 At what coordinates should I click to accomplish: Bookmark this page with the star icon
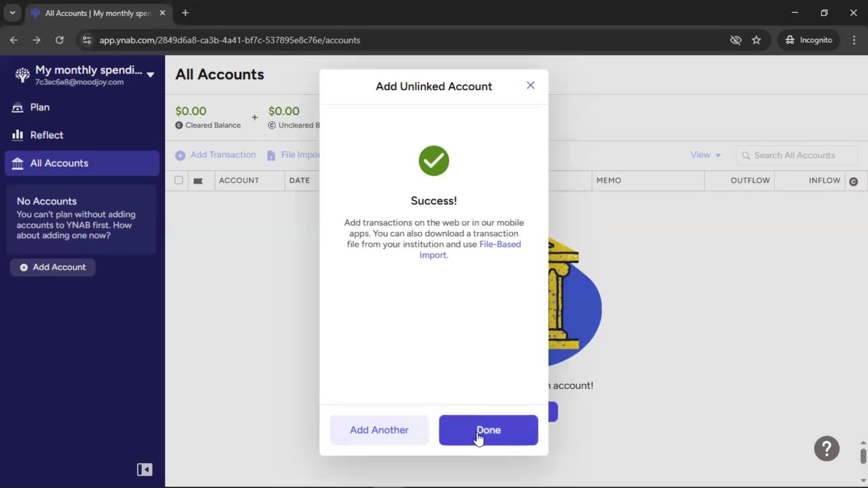pos(756,40)
